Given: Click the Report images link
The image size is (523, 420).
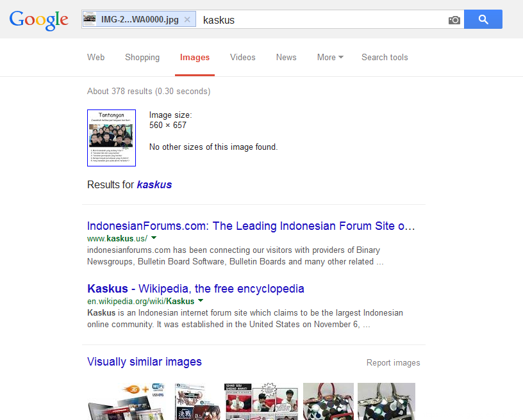Looking at the screenshot, I should pyautogui.click(x=394, y=363).
